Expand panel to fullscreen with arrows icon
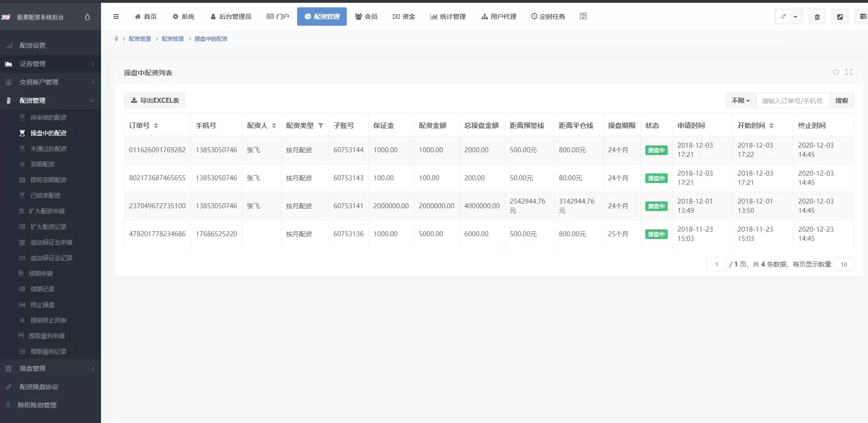 (849, 72)
